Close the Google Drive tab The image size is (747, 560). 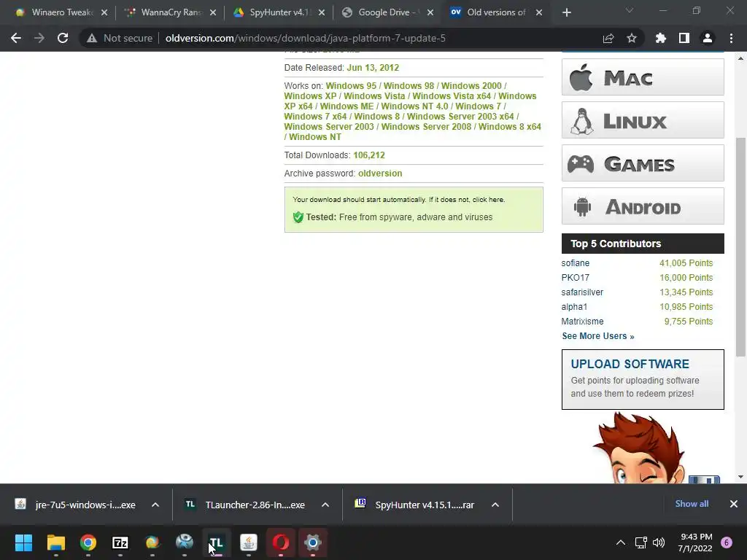pyautogui.click(x=430, y=12)
